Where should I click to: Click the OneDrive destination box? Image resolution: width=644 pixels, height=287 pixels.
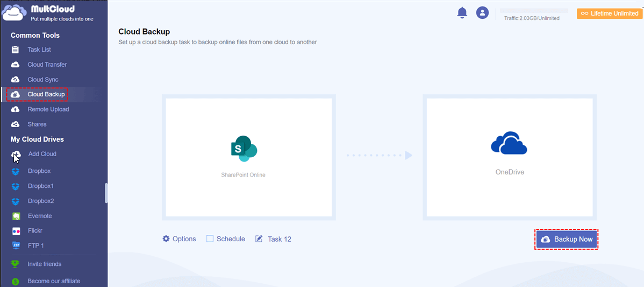click(510, 157)
